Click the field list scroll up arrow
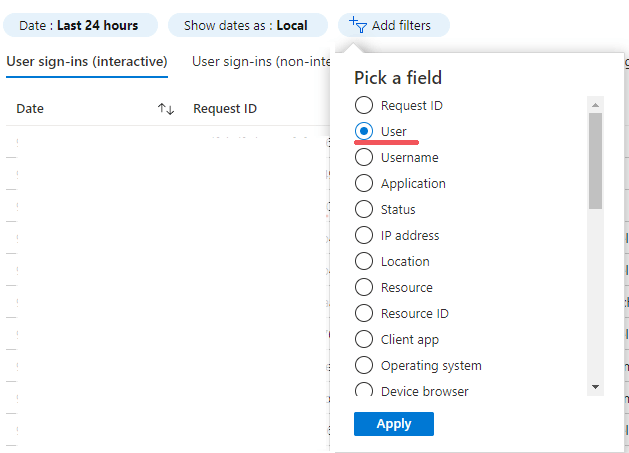Screen dimensions: 629x453 pyautogui.click(x=595, y=104)
